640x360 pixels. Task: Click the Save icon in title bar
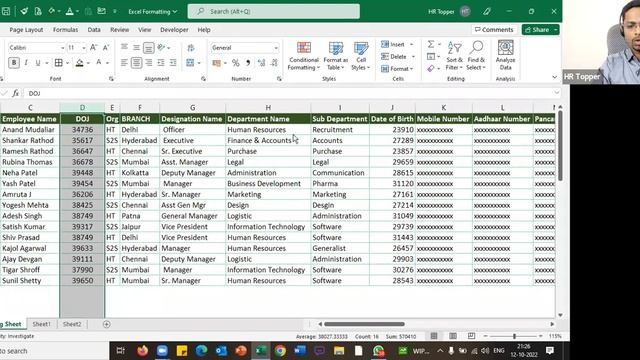coord(5,11)
